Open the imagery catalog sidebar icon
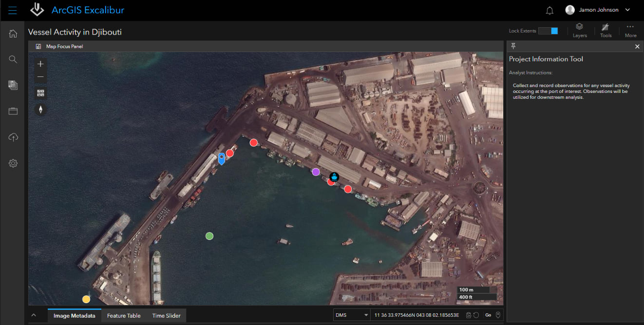644x325 pixels. (x=13, y=85)
